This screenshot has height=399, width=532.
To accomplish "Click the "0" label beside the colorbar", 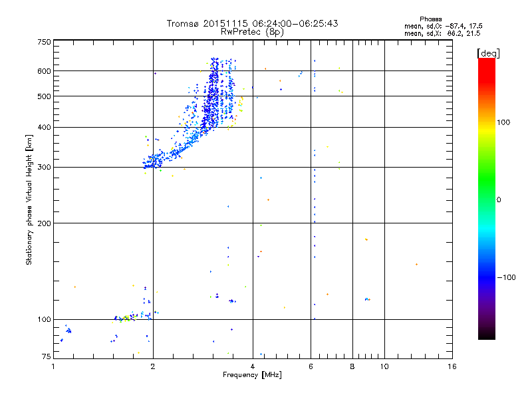I will [x=499, y=200].
